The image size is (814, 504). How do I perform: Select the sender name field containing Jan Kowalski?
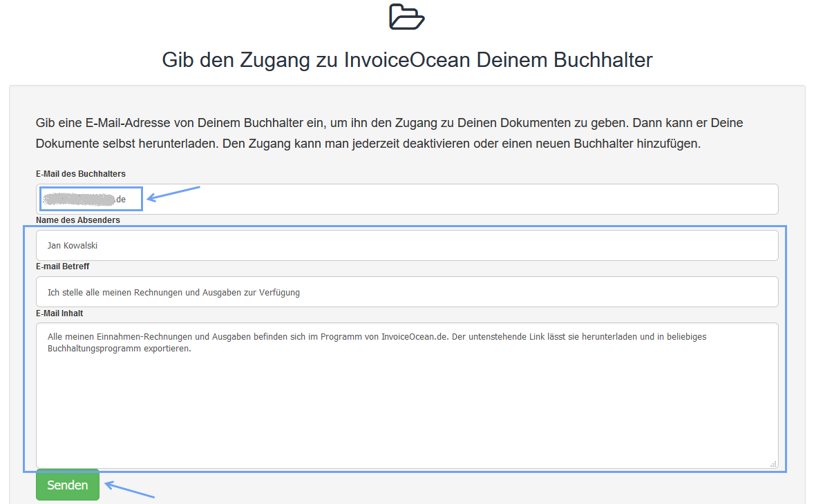coord(406,244)
